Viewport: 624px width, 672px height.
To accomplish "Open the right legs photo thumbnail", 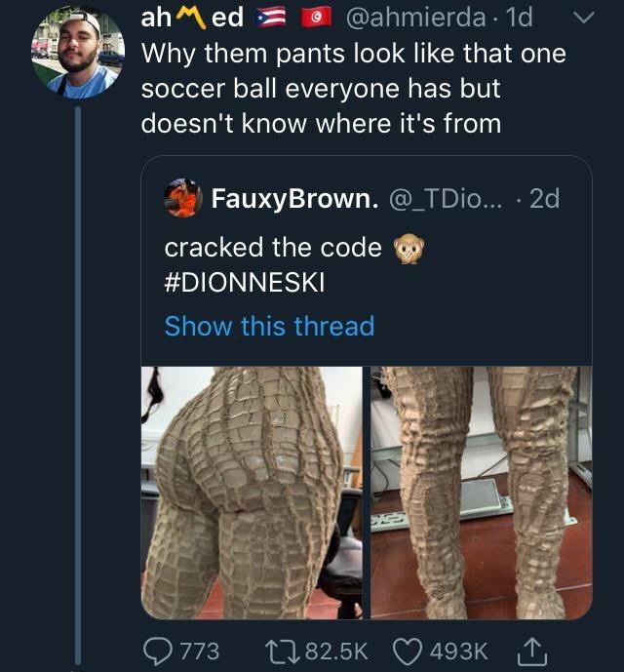I will 481,493.
